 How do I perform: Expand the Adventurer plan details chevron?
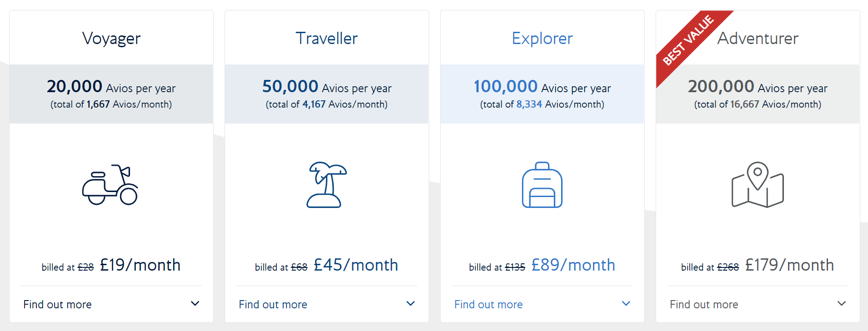842,303
